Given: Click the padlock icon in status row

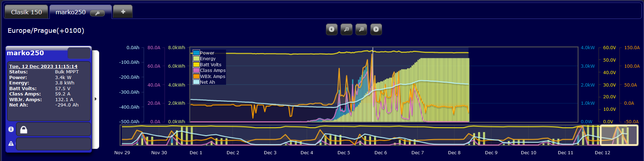Looking at the screenshot, I should (24, 130).
